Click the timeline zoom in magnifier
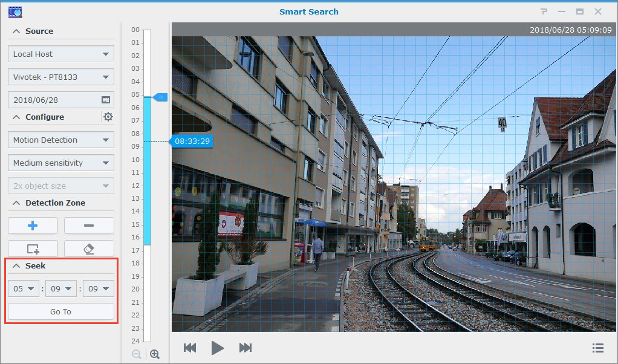Image resolution: width=618 pixels, height=364 pixels. pos(155,354)
